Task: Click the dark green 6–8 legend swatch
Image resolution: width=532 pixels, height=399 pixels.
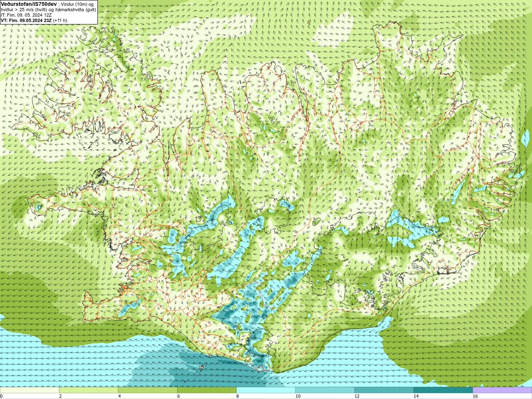Action: [207, 390]
